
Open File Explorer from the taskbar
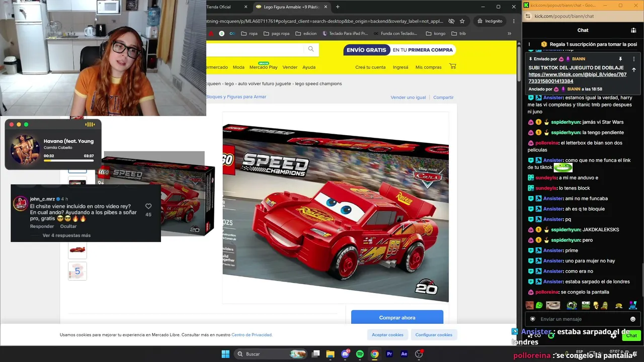[330, 354]
